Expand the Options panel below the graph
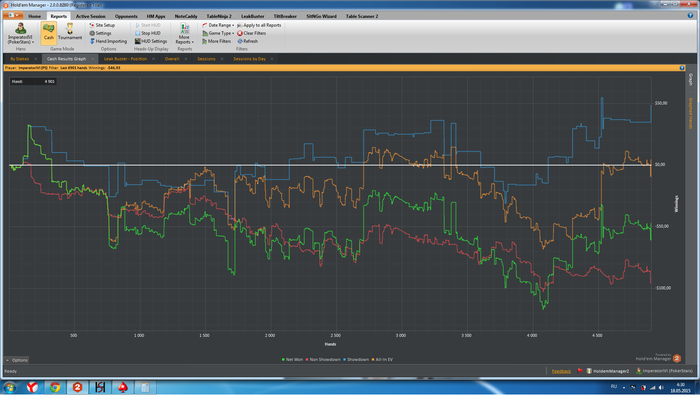The height and width of the screenshot is (400, 700). point(17,360)
